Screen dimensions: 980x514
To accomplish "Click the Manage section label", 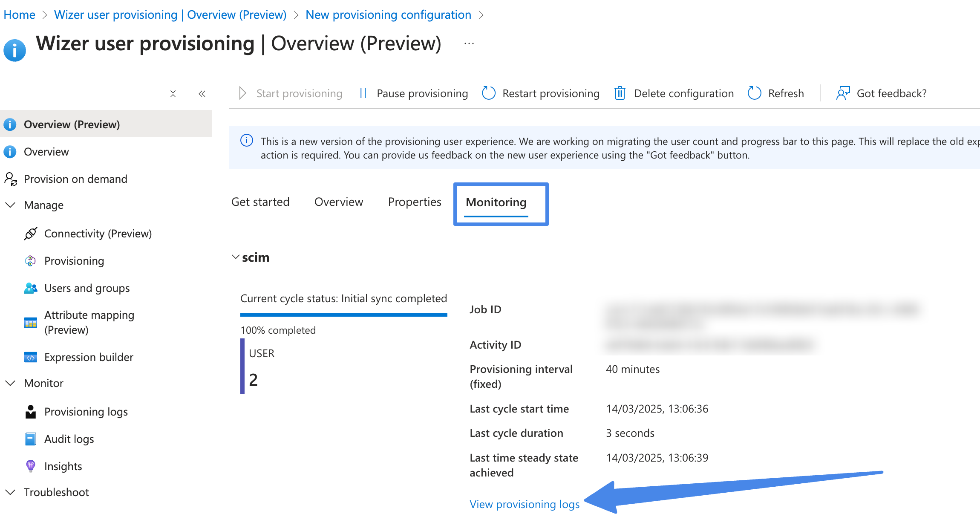I will tap(44, 205).
